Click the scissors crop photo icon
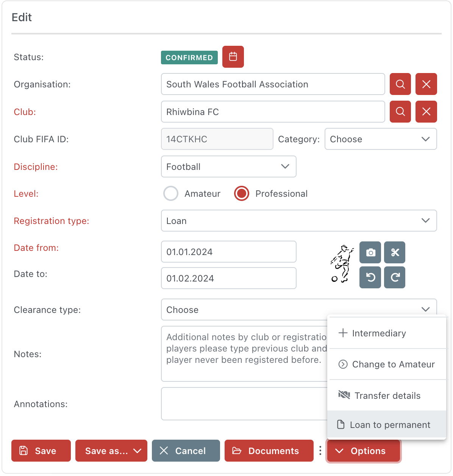This screenshot has height=476, width=453. click(x=395, y=252)
